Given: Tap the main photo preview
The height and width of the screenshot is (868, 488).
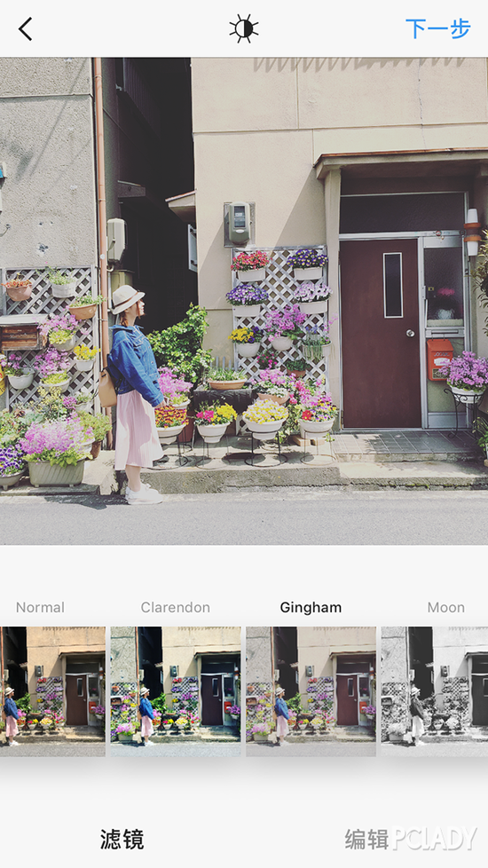Looking at the screenshot, I should (x=244, y=301).
